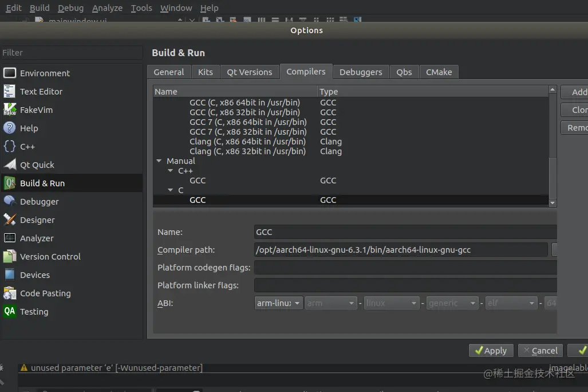Click the Add compiler button
Image resolution: width=588 pixels, height=392 pixels.
(x=574, y=92)
